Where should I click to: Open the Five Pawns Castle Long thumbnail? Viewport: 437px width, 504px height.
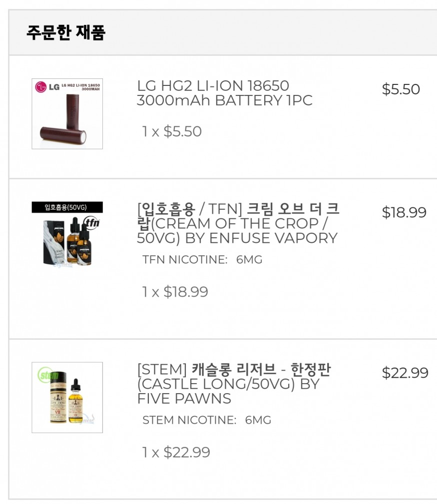click(x=67, y=398)
